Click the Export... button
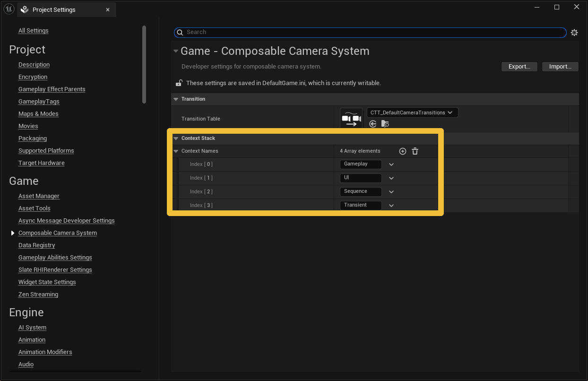588x381 pixels. point(519,67)
